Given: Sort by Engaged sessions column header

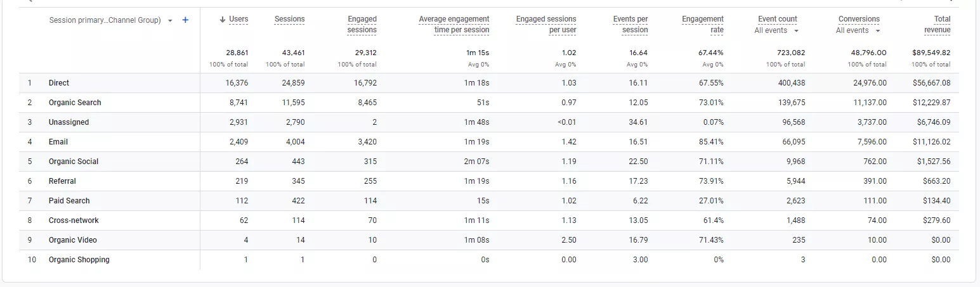Looking at the screenshot, I should point(362,25).
